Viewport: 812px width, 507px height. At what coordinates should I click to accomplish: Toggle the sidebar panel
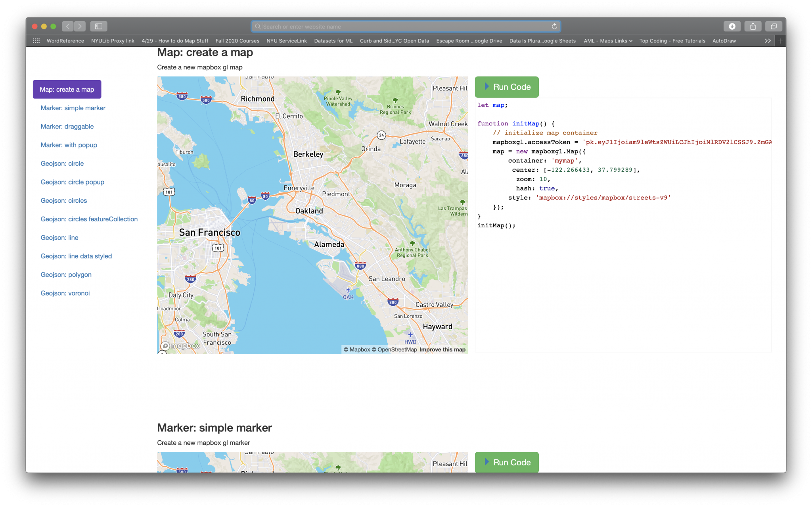[x=99, y=26]
